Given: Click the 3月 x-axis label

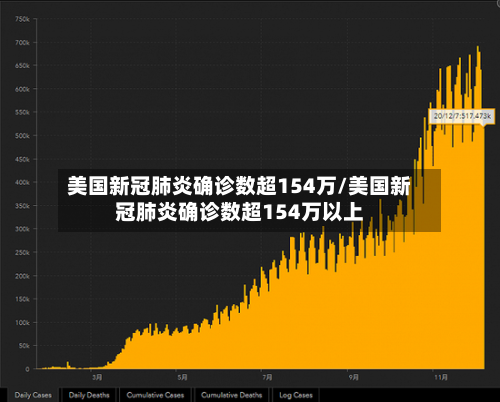Looking at the screenshot, I should click(x=97, y=377).
